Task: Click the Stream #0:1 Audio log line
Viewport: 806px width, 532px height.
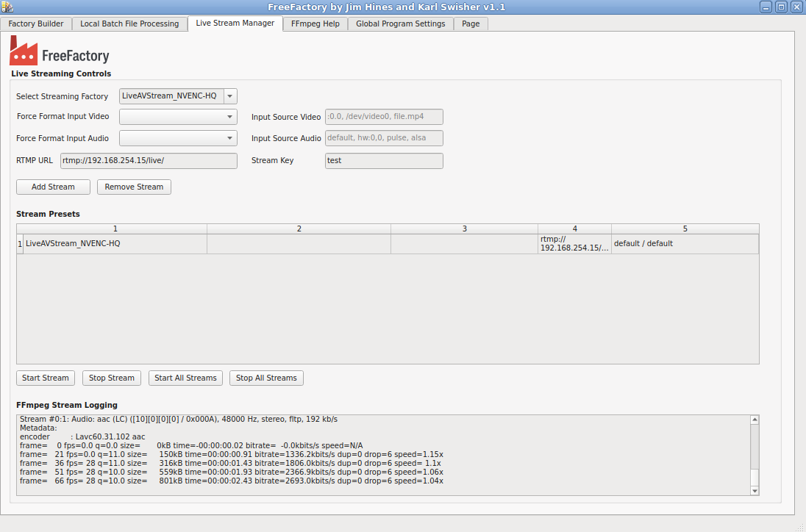Action: coord(179,420)
